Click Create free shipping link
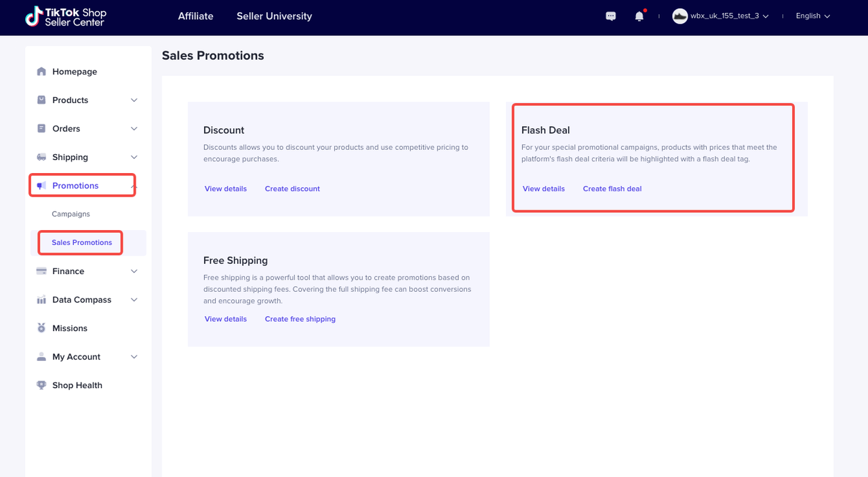868x477 pixels. pos(300,319)
